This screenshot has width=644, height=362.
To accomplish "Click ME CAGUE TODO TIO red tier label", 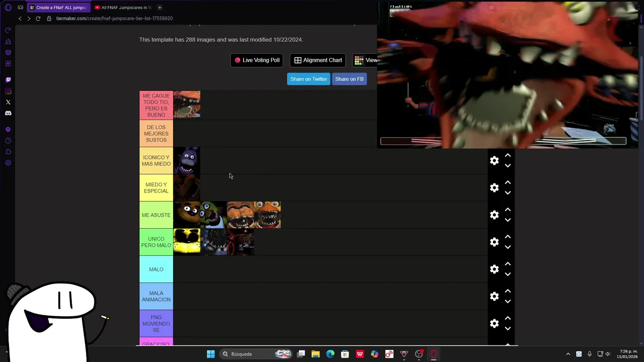I will [x=156, y=105].
